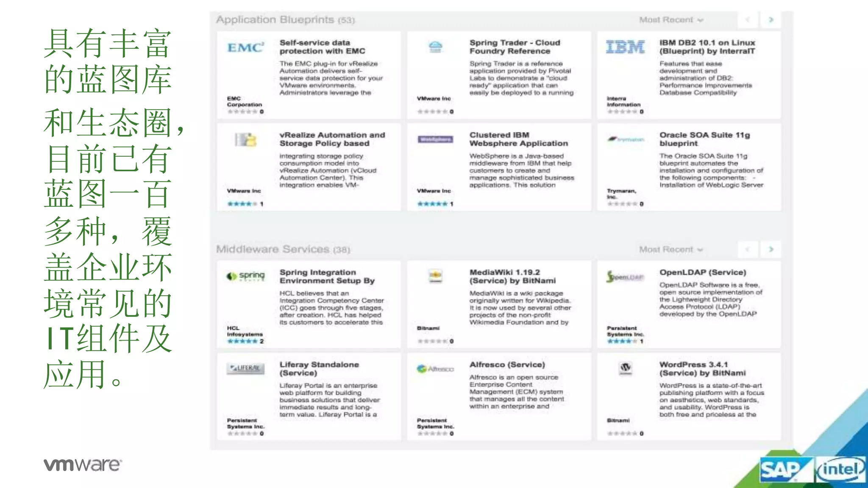Screen dimensions: 868x488
Task: Go to next page of Middleware Services
Action: [771, 250]
